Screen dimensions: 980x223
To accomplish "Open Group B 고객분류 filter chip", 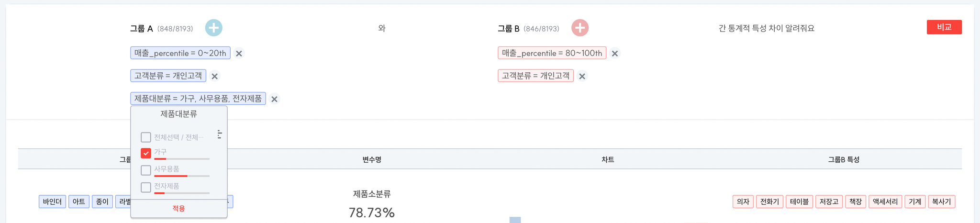I will [x=535, y=76].
